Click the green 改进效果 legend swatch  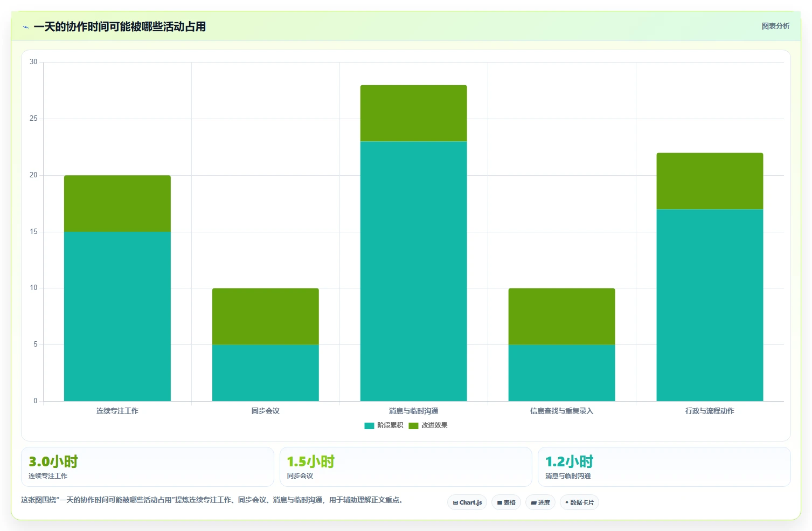413,426
